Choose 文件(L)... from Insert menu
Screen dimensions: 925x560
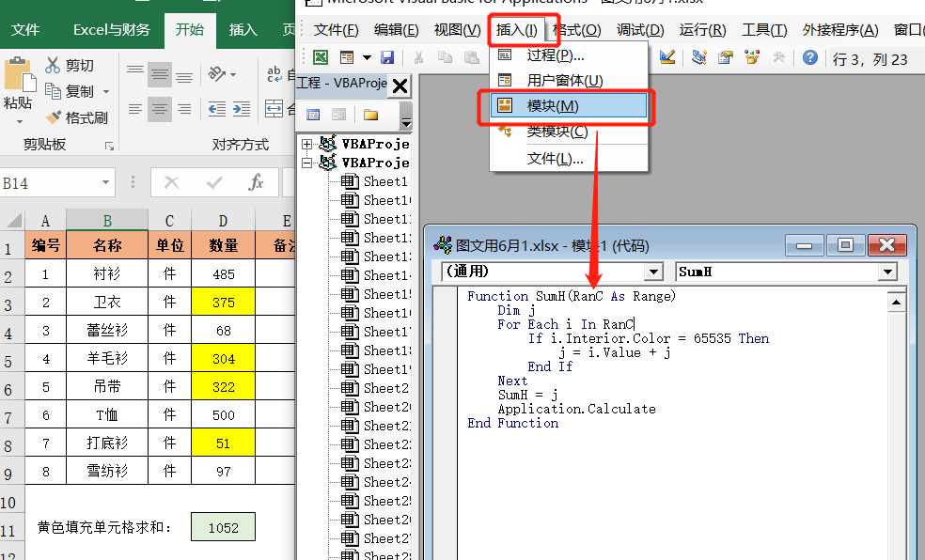tap(569, 159)
